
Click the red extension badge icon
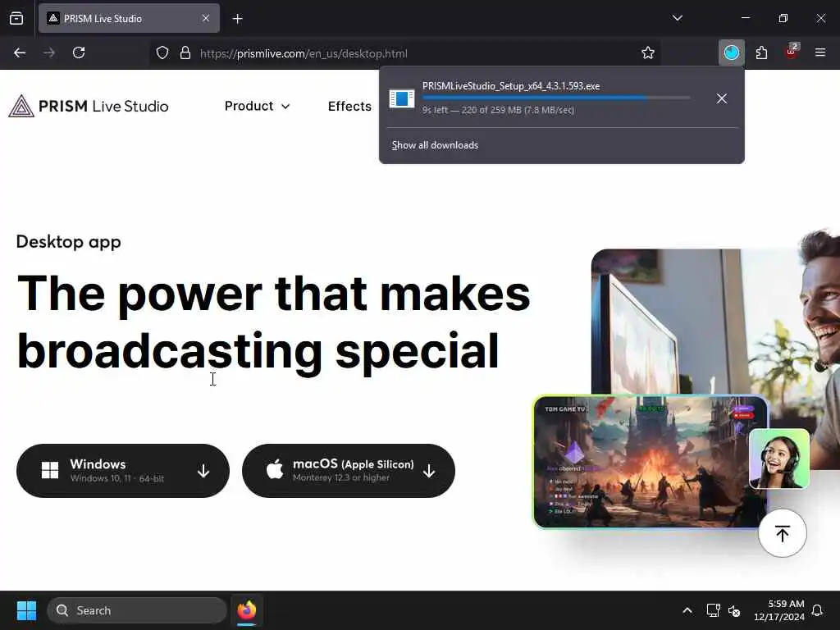click(792, 52)
